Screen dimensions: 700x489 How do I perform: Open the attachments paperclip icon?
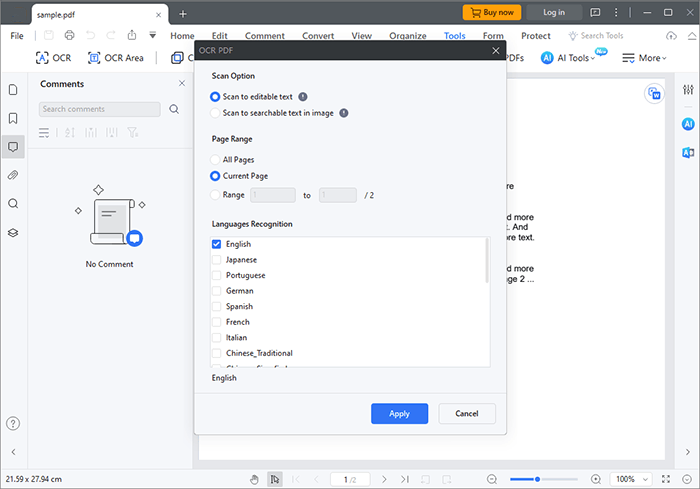coord(13,175)
